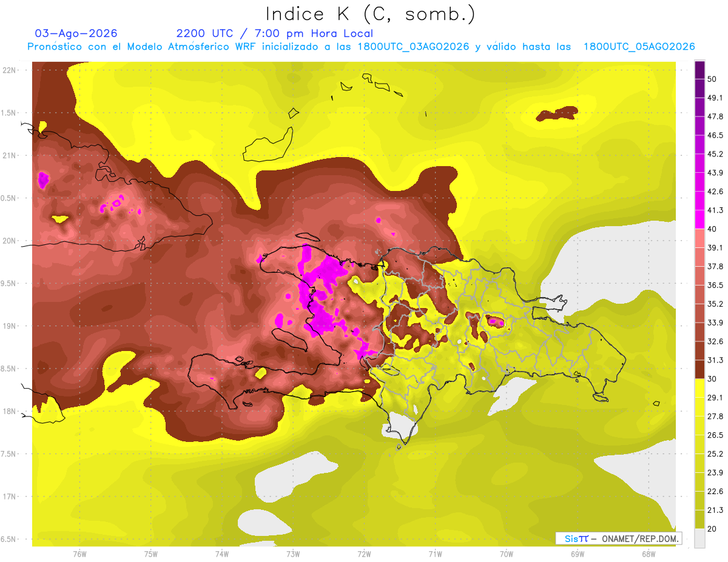The image size is (728, 562).
Task: Click the legend value '43.9'
Action: (715, 173)
